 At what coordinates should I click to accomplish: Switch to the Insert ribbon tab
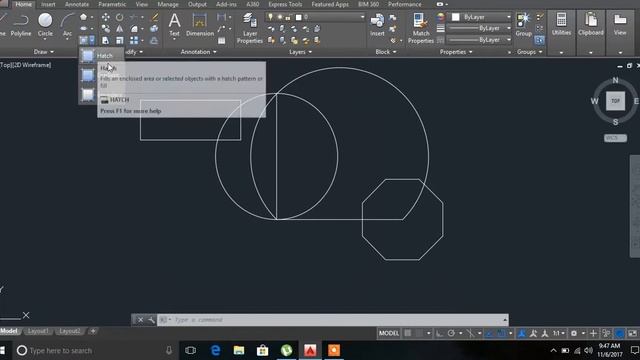pos(48,4)
